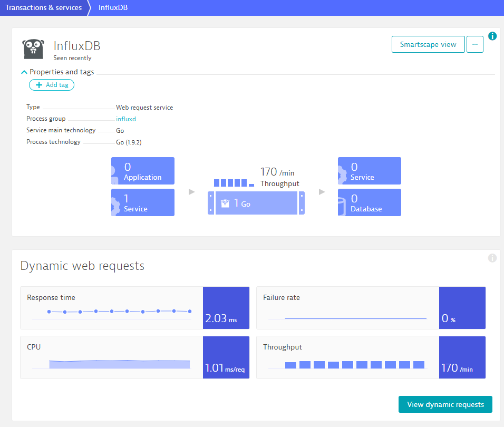Click the 170 /min throughput value box

point(462,357)
